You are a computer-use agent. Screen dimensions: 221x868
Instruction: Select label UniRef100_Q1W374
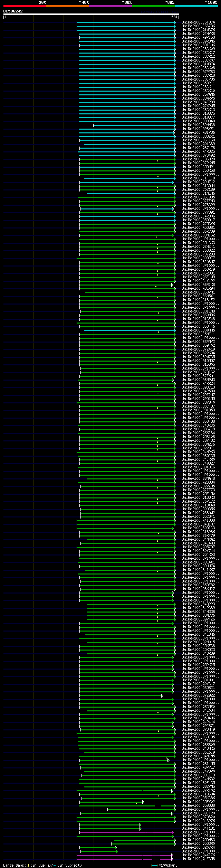pyautogui.click(x=198, y=64)
